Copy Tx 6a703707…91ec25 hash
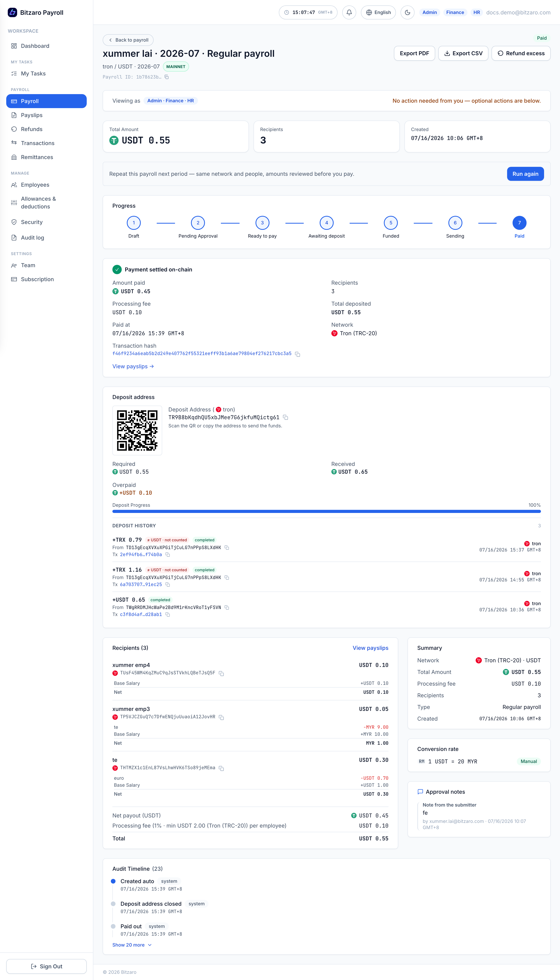Screen dimensions: 560x980 168,585
